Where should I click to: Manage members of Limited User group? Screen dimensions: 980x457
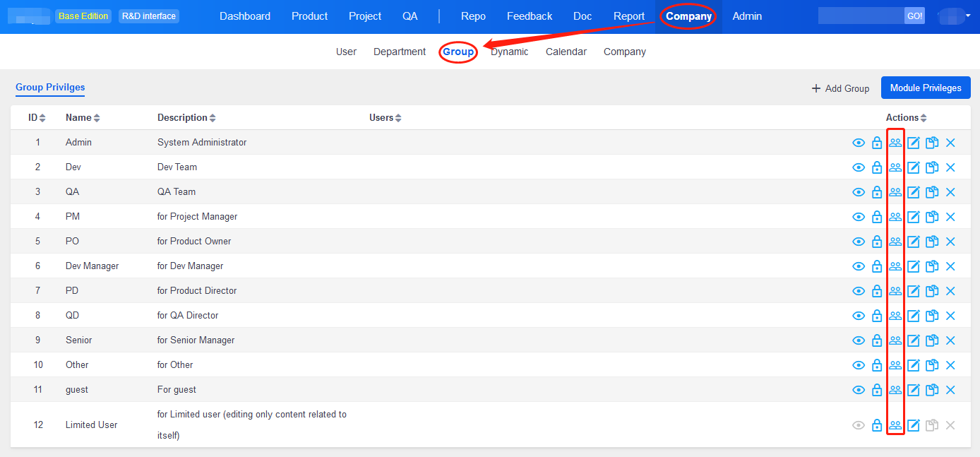pos(895,425)
